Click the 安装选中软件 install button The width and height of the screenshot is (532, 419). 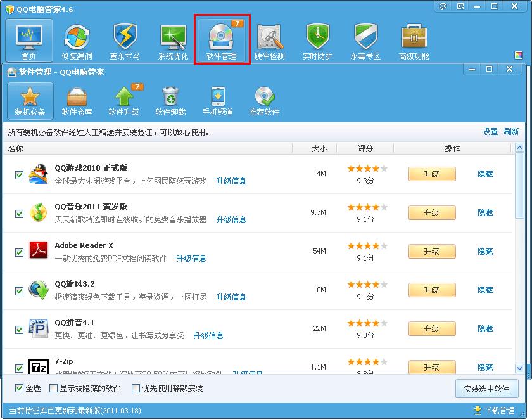tap(487, 389)
